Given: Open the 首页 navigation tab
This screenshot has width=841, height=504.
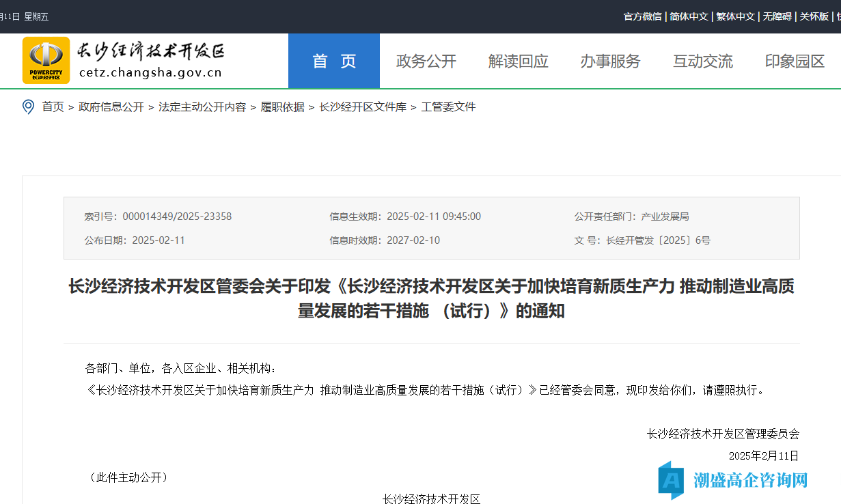Looking at the screenshot, I should pyautogui.click(x=334, y=61).
